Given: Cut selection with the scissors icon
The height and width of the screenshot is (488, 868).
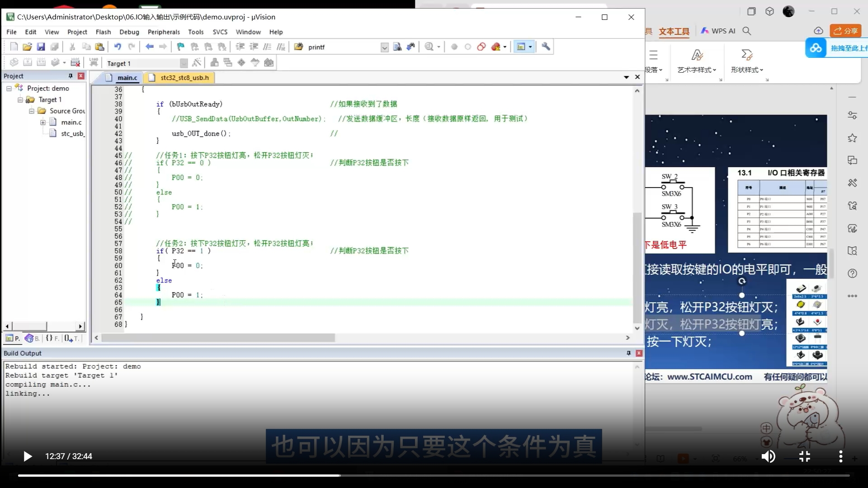Looking at the screenshot, I should coord(72,47).
